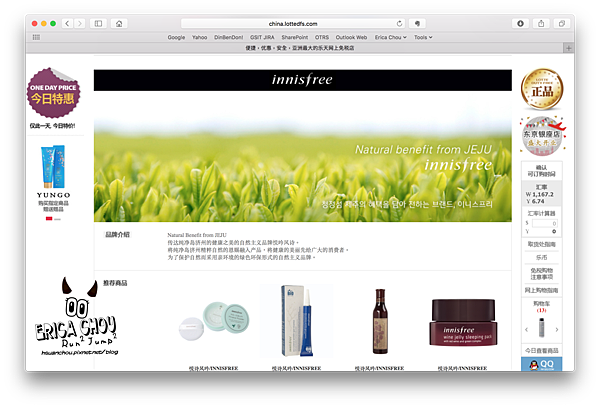Viewport: 600px width, 408px height.
Task: Open the YUNGO product promotion image
Action: point(53,167)
